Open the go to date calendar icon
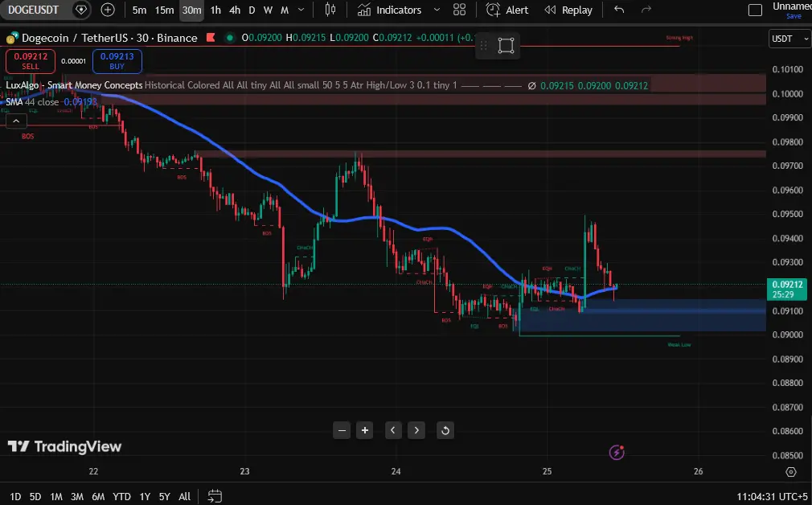The width and height of the screenshot is (812, 505). pyautogui.click(x=215, y=496)
